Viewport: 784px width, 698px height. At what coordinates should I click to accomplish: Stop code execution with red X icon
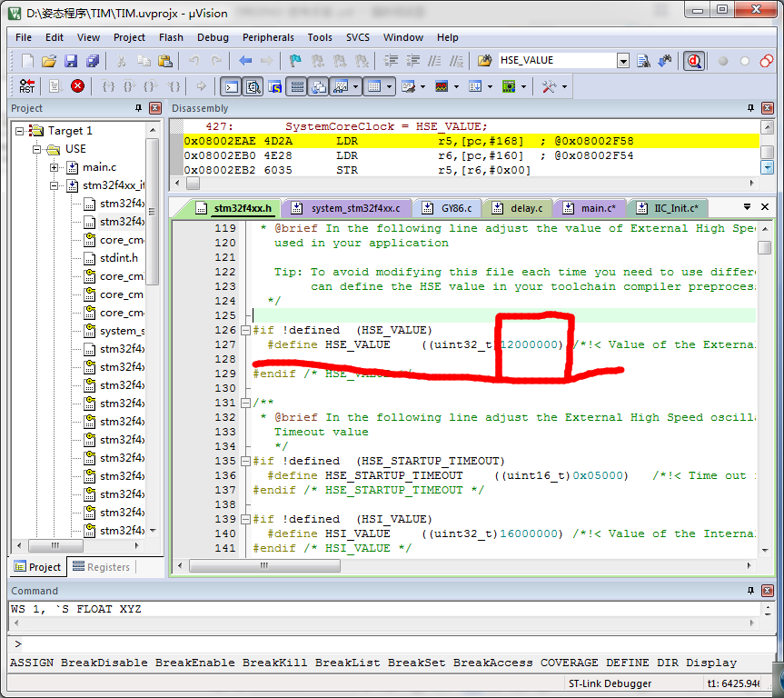coord(77,86)
